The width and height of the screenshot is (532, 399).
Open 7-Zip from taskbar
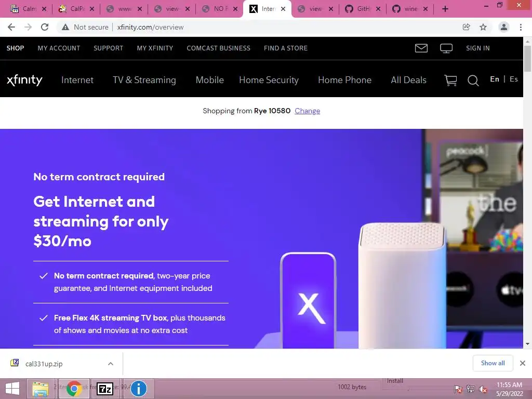[105, 389]
